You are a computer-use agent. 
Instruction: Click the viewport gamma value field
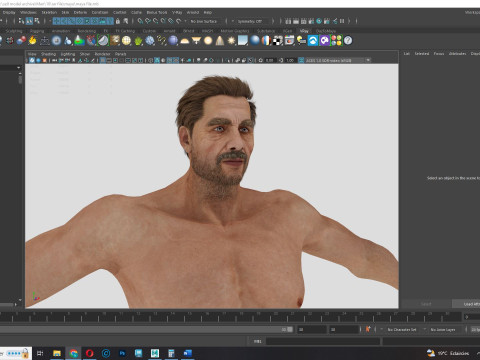pyautogui.click(x=290, y=60)
